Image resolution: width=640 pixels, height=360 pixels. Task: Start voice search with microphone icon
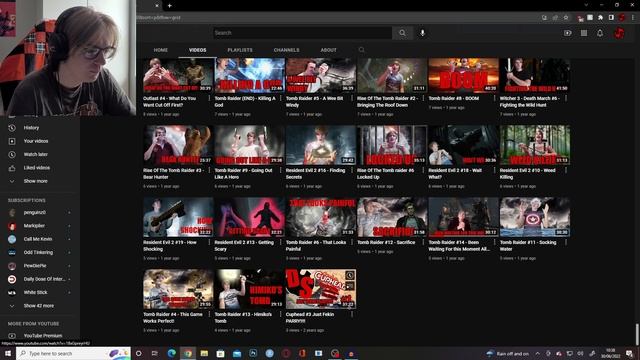[422, 33]
